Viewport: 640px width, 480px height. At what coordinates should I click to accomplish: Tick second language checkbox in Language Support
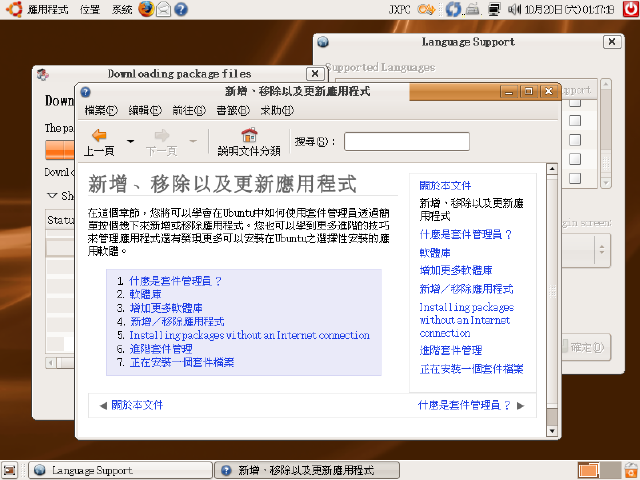point(575,120)
